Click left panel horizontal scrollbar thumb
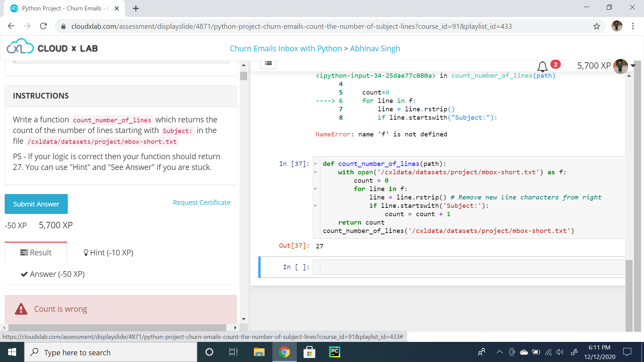The image size is (644, 362). coord(117,327)
